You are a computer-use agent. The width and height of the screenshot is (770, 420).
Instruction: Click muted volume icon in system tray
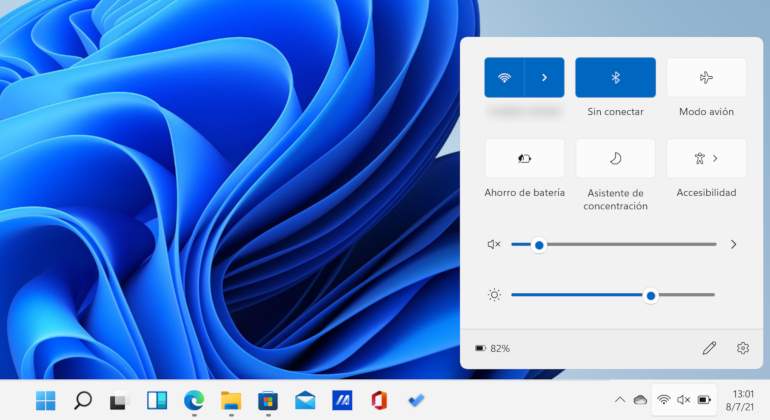click(x=684, y=399)
